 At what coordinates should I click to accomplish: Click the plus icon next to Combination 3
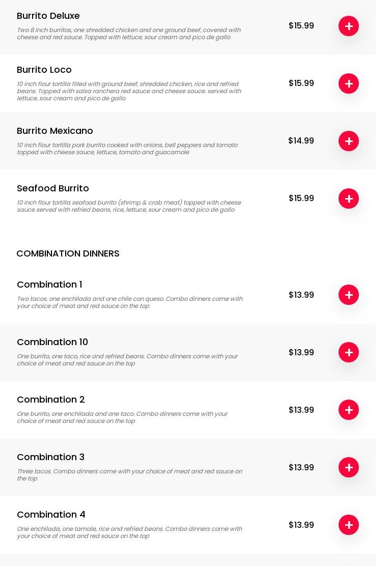[349, 467]
